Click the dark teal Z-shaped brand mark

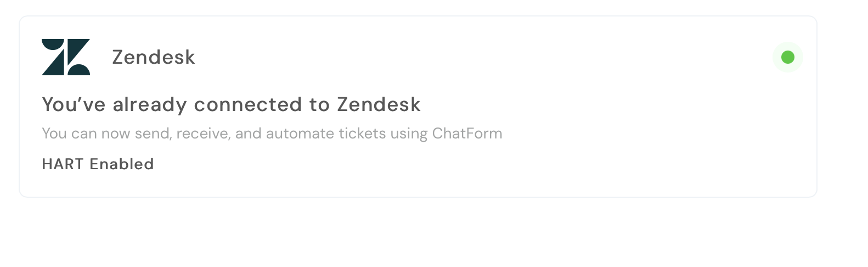coord(66,57)
